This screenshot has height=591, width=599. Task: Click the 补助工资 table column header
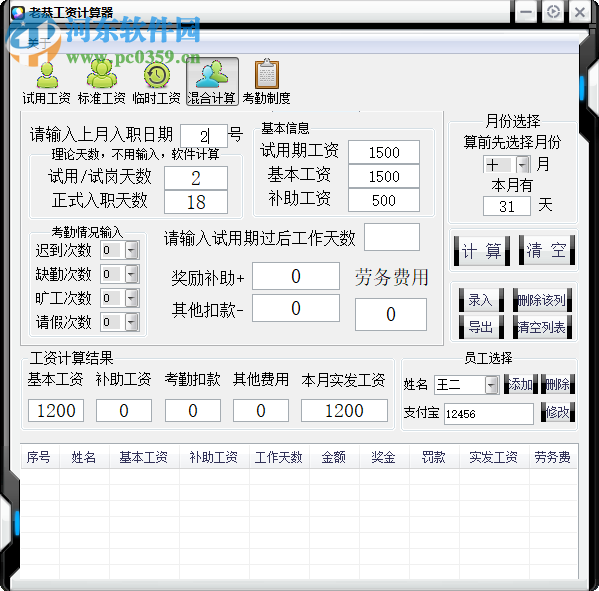[214, 457]
